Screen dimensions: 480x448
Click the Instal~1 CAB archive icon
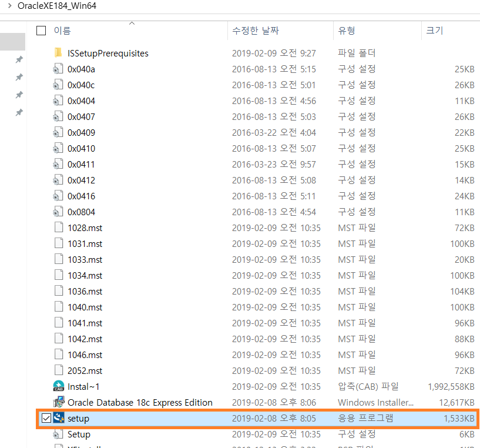click(x=59, y=386)
